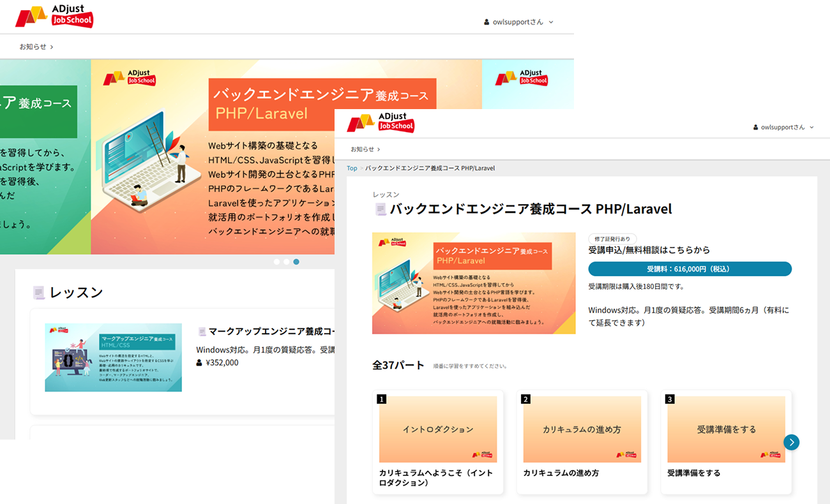Click user icon beside owlsupportさん in back window
The image size is (830, 504).
[487, 22]
